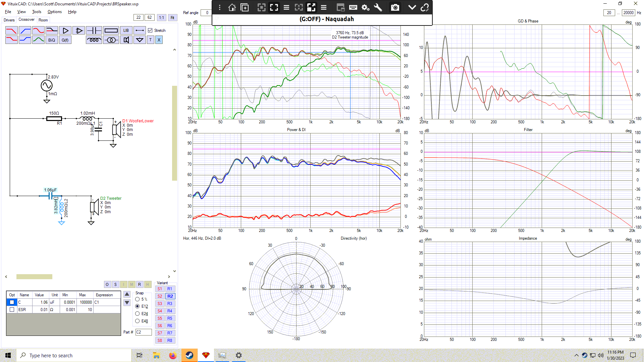644x362 pixels.
Task: Add the red low shelf filter block
Action: pyautogui.click(x=11, y=40)
